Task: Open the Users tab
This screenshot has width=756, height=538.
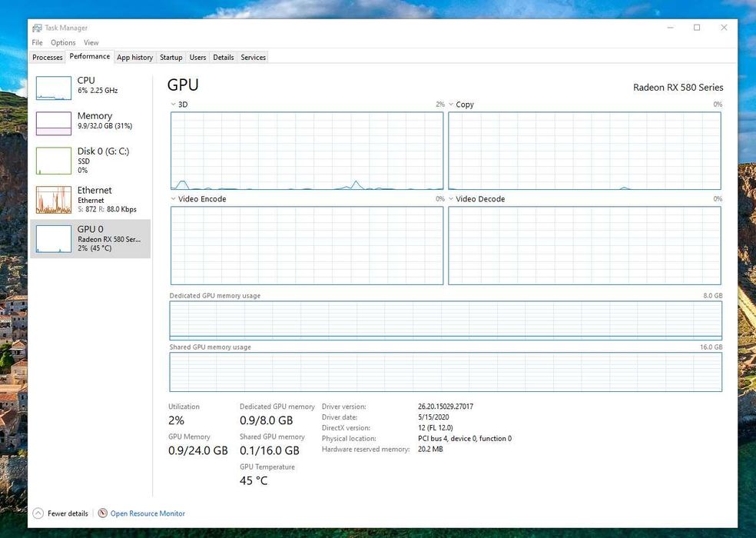Action: point(197,58)
